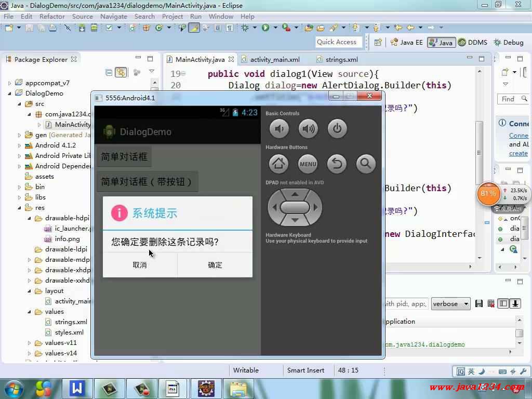Image resolution: width=532 pixels, height=399 pixels.
Task: Click the New Java Class toolbar icon
Action: [159, 28]
